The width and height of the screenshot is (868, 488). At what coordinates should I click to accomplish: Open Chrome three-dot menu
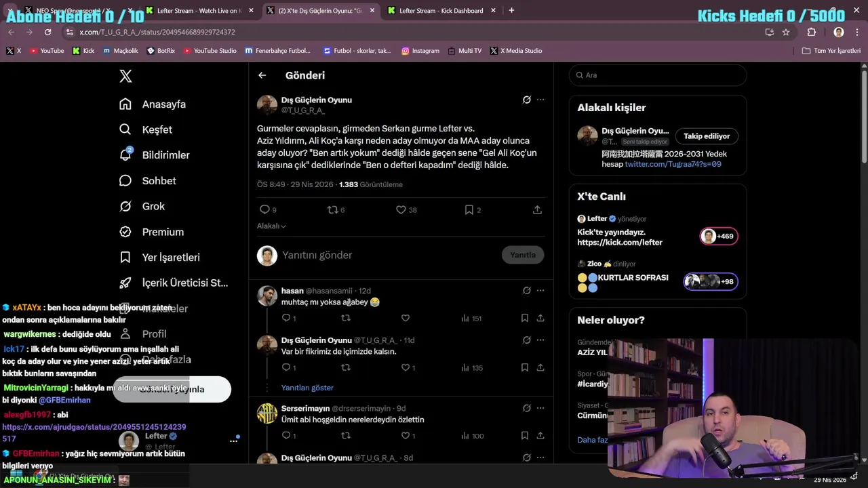tap(857, 32)
